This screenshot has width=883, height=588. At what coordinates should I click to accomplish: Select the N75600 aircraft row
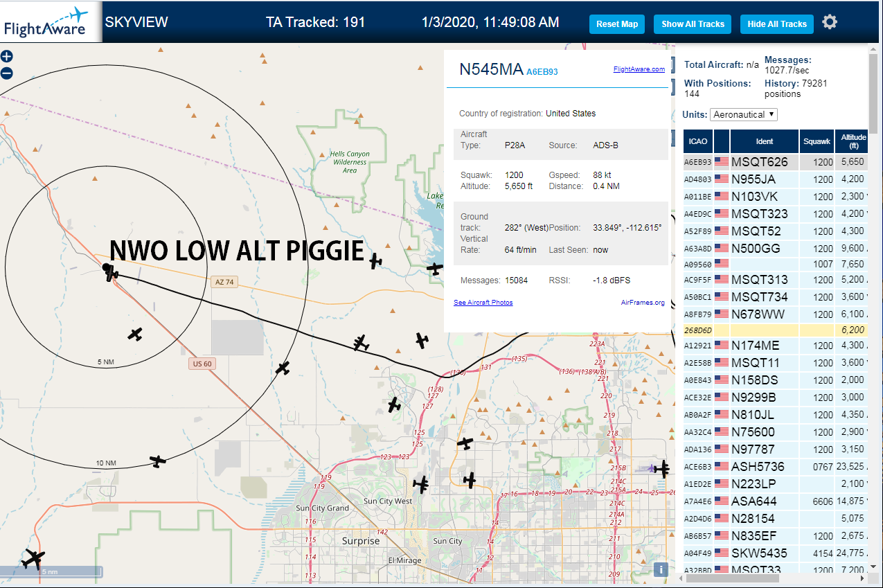click(x=776, y=432)
